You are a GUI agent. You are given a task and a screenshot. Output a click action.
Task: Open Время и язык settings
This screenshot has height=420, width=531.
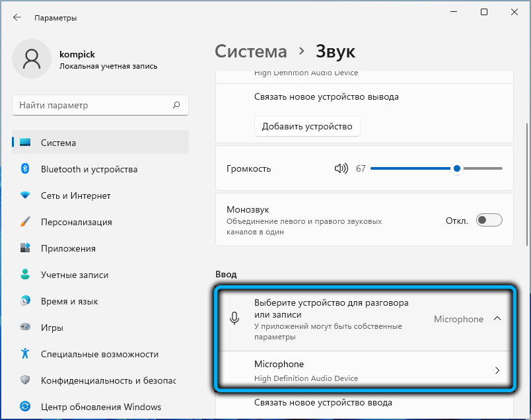[x=69, y=301]
